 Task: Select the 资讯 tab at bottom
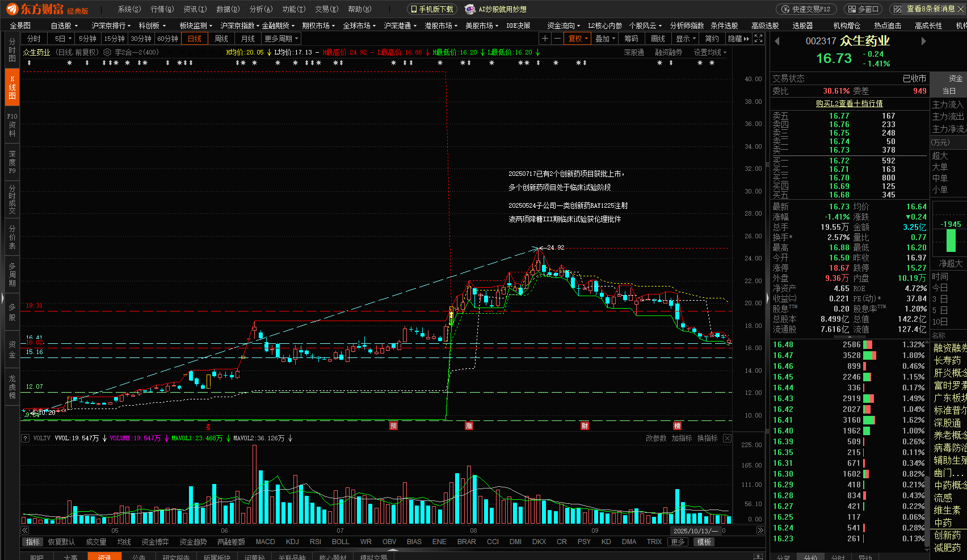(104, 557)
